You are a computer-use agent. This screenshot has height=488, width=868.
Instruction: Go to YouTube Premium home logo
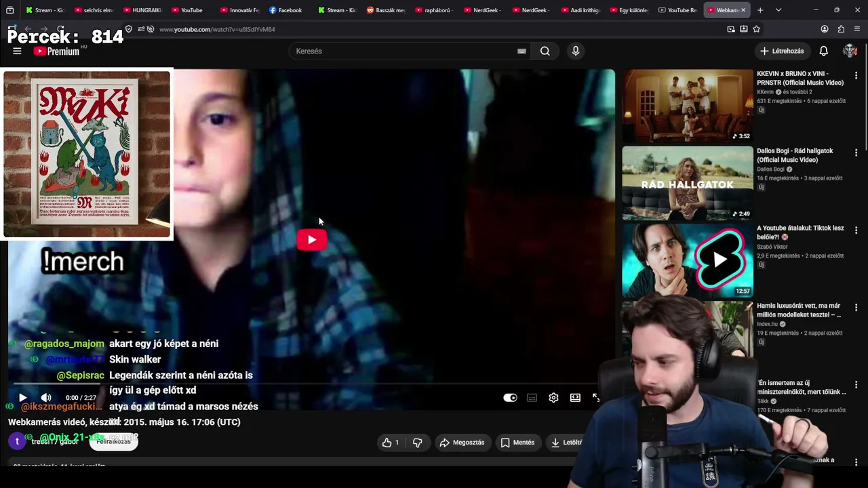point(56,51)
